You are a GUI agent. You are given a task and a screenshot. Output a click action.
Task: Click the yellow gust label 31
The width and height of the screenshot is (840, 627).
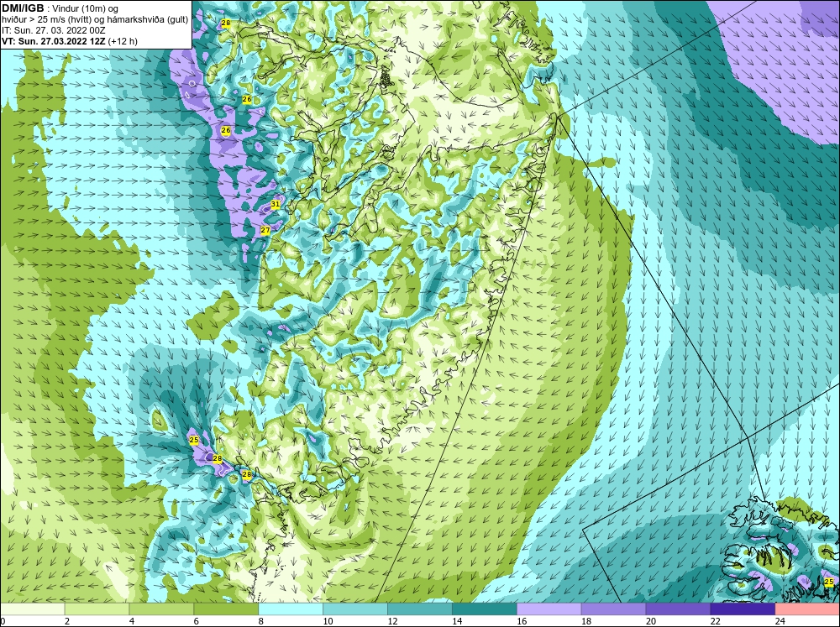coord(275,204)
